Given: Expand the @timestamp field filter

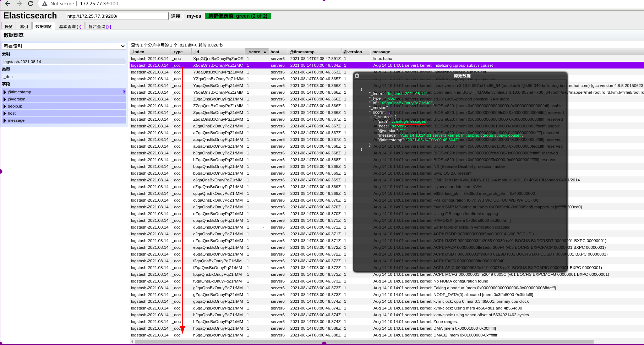Looking at the screenshot, I should (x=5, y=92).
